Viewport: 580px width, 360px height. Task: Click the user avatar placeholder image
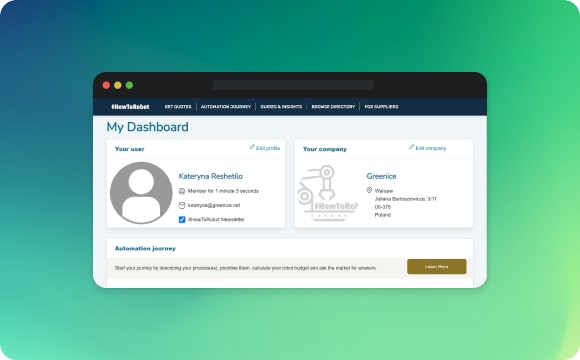coord(141,193)
